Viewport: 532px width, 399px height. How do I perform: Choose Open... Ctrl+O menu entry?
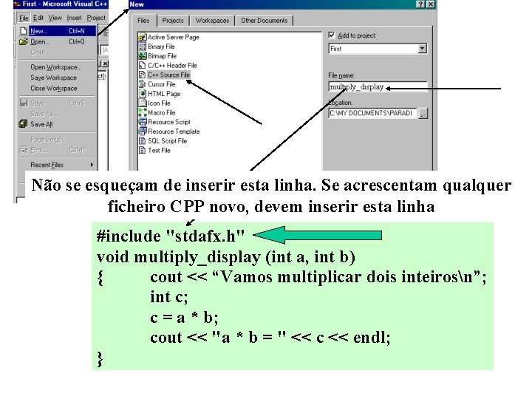58,41
